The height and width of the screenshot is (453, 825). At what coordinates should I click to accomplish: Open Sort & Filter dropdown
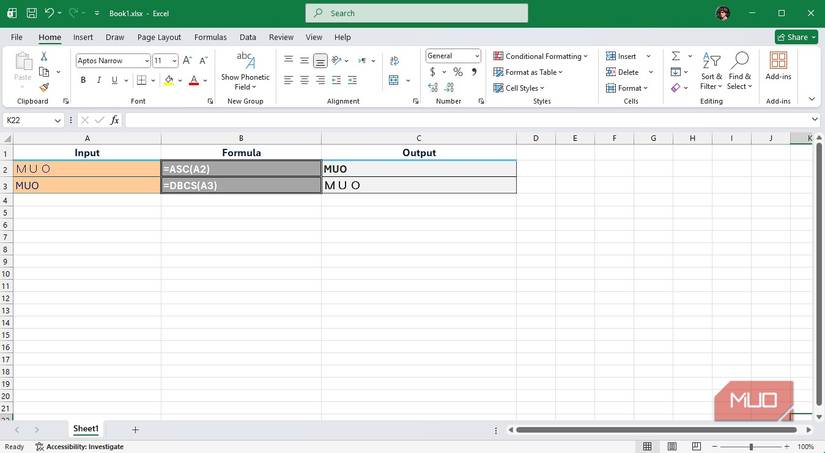click(711, 71)
